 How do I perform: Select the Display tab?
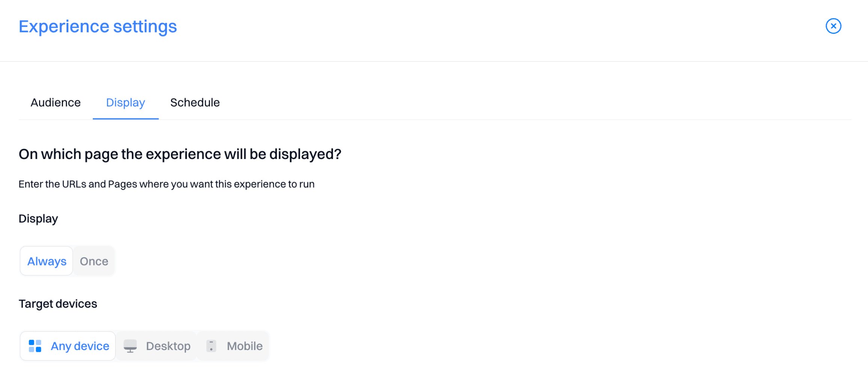(125, 102)
